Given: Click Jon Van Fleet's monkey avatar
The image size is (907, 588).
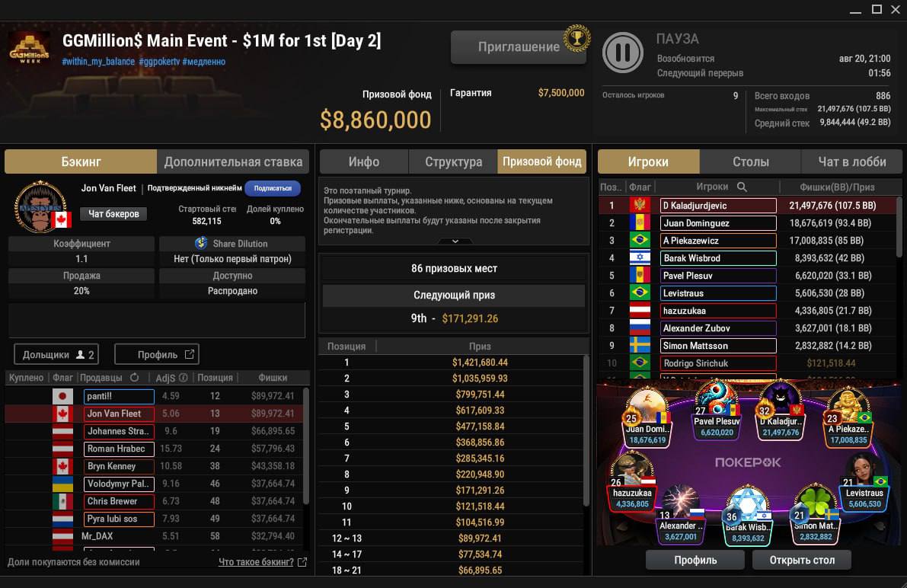Looking at the screenshot, I should [40, 206].
